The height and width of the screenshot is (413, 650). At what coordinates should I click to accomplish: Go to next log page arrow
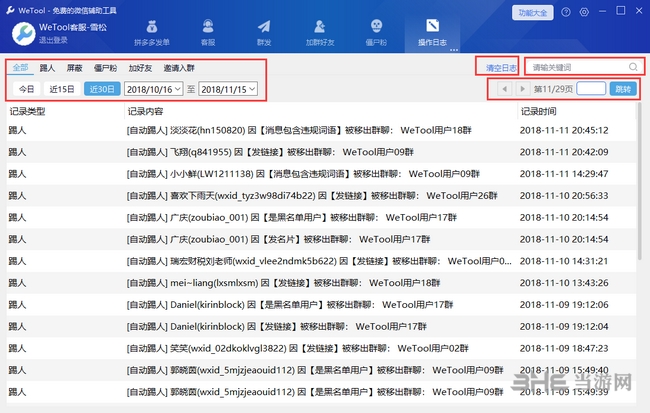tap(522, 89)
